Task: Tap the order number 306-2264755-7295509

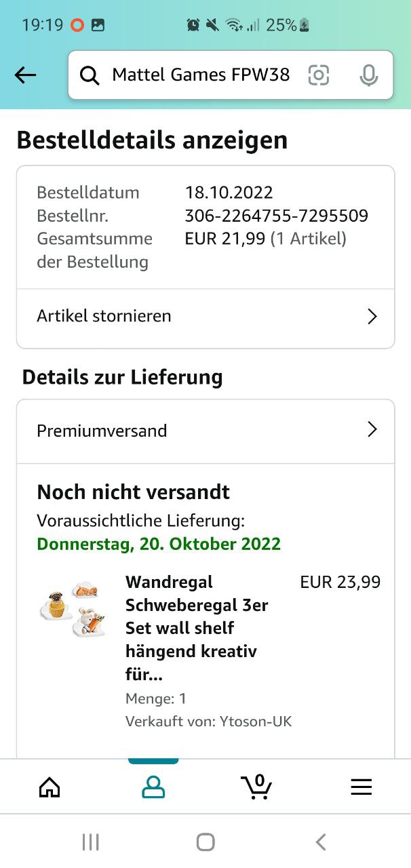Action: [x=276, y=216]
